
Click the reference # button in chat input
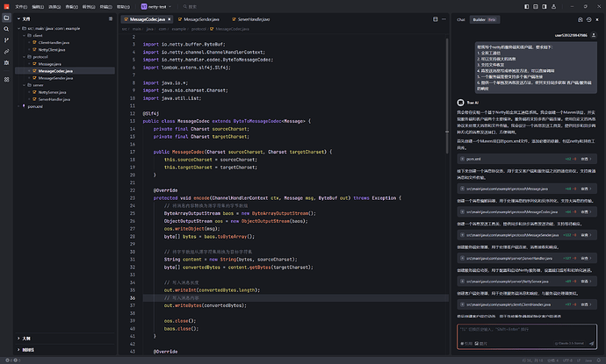click(x=466, y=344)
